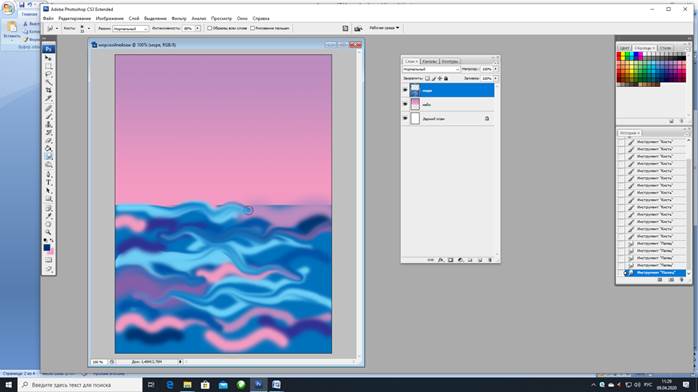Select the Clone Stamp tool
Viewport: 698px width, 392px height.
tap(49, 124)
